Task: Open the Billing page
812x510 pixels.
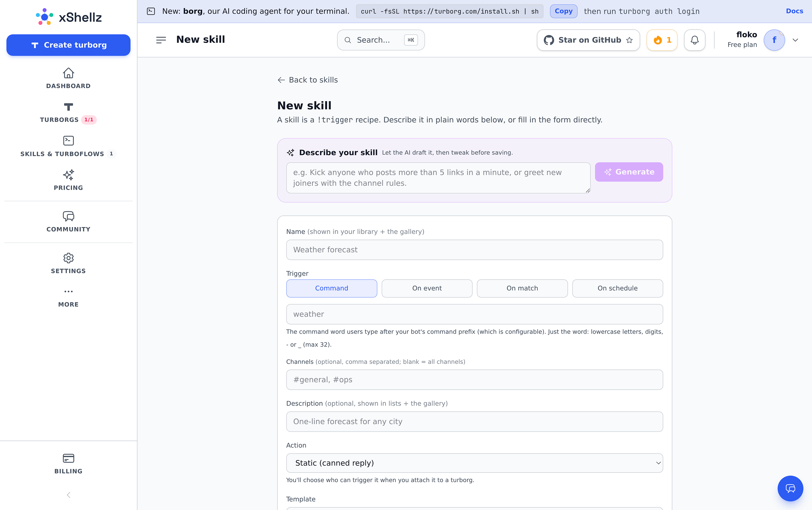Action: pyautogui.click(x=68, y=464)
